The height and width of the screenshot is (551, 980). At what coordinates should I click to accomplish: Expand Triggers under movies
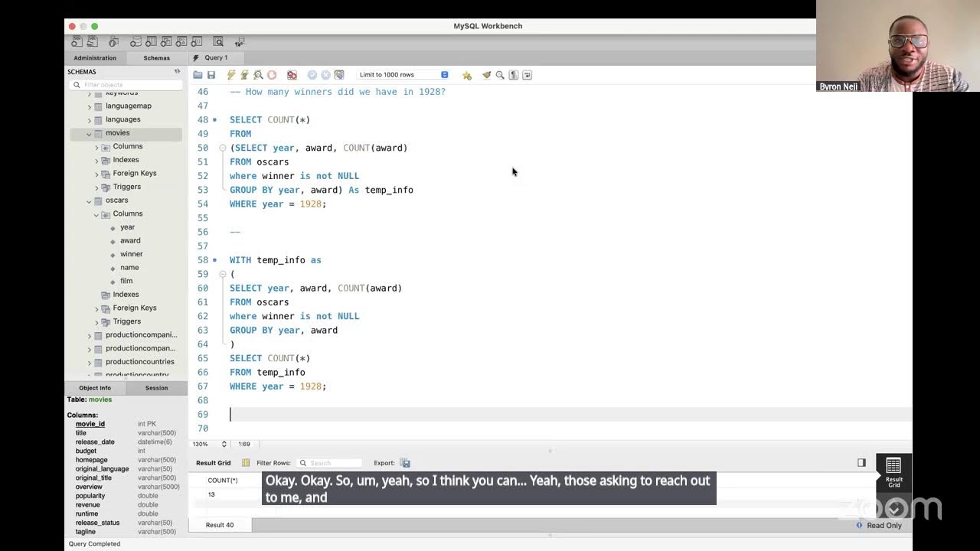[x=97, y=187]
